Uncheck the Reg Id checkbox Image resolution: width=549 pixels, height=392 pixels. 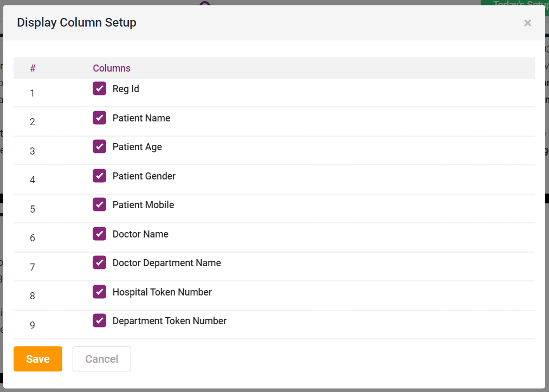(x=99, y=89)
